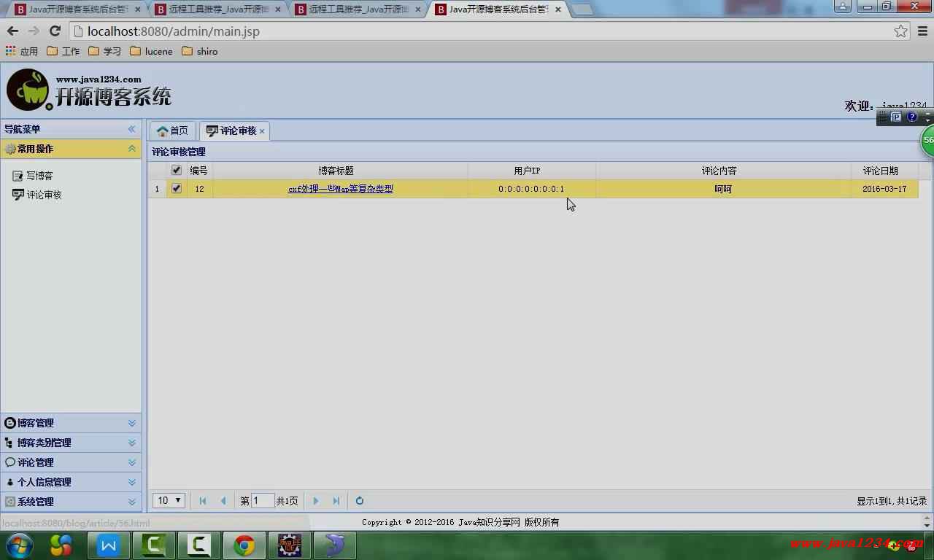
Task: Switch to the 首页 tab
Action: coord(173,131)
